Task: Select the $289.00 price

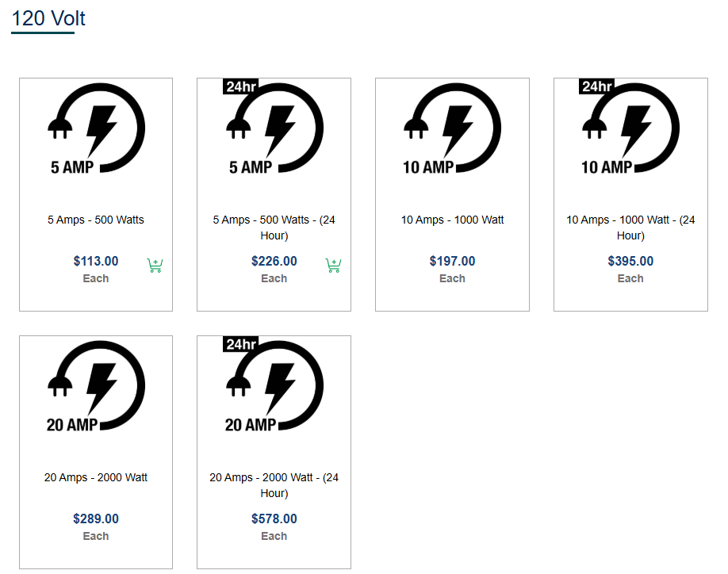Action: pyautogui.click(x=96, y=519)
